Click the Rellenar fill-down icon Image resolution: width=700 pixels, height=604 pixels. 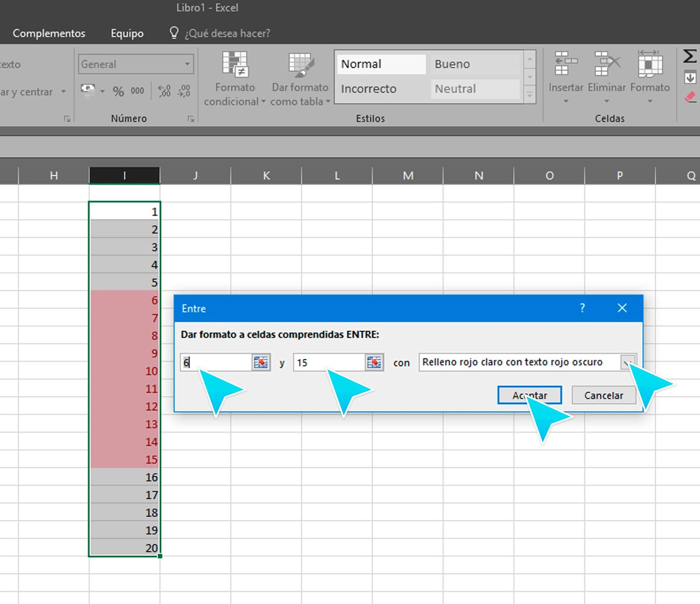[690, 78]
